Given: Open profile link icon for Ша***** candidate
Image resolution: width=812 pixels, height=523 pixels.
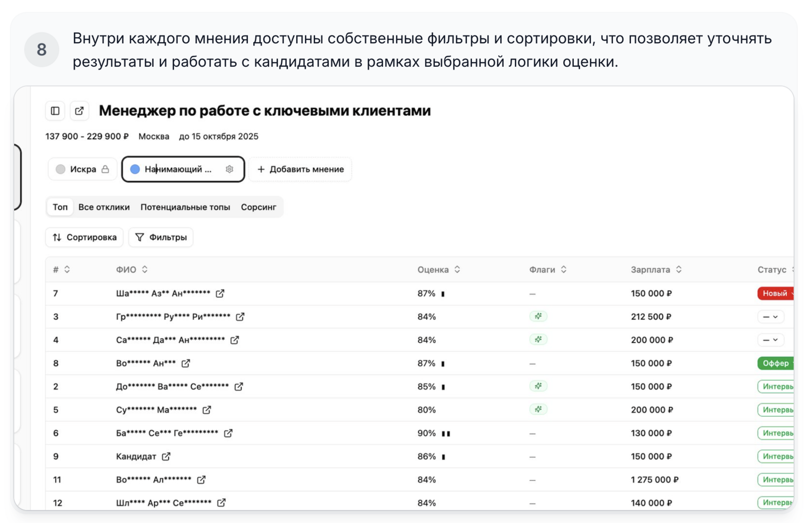Looking at the screenshot, I should click(x=220, y=293).
